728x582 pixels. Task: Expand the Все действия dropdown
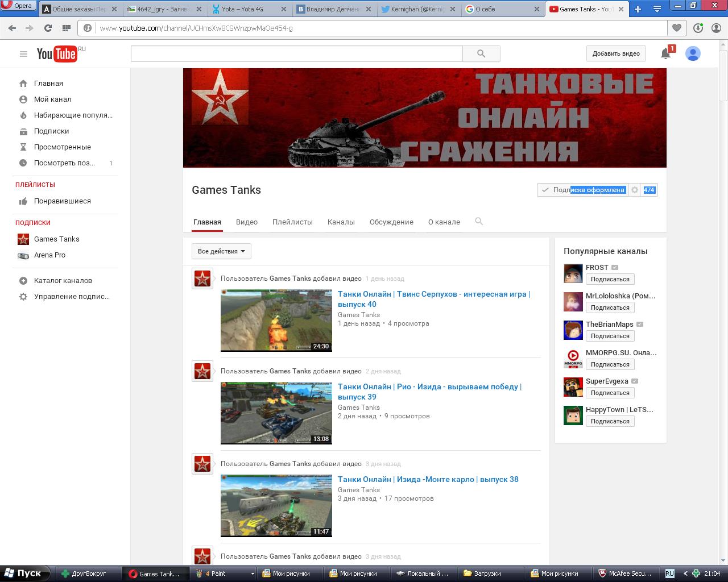[x=221, y=251]
